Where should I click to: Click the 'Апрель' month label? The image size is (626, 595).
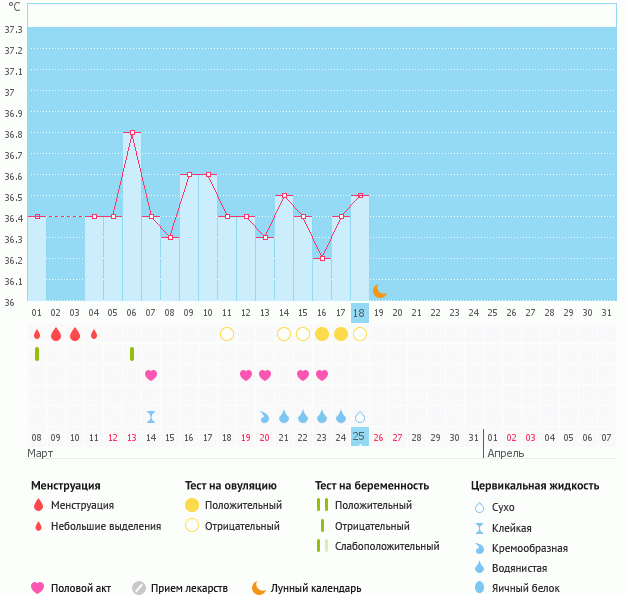coord(504,453)
